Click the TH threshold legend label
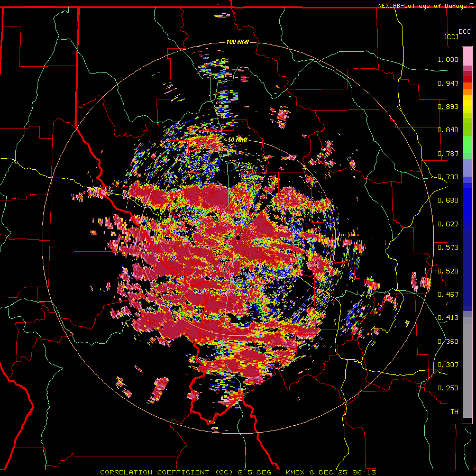The height and width of the screenshot is (476, 476). click(x=454, y=412)
